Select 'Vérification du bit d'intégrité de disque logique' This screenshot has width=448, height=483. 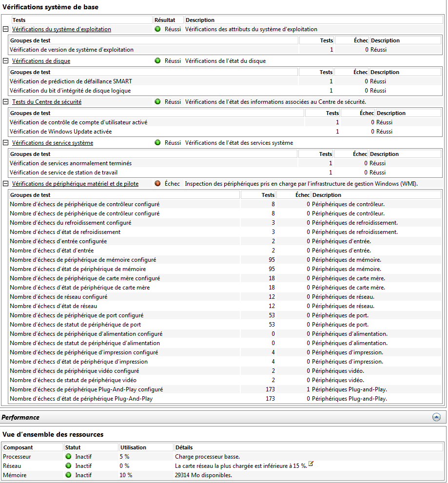click(225, 91)
